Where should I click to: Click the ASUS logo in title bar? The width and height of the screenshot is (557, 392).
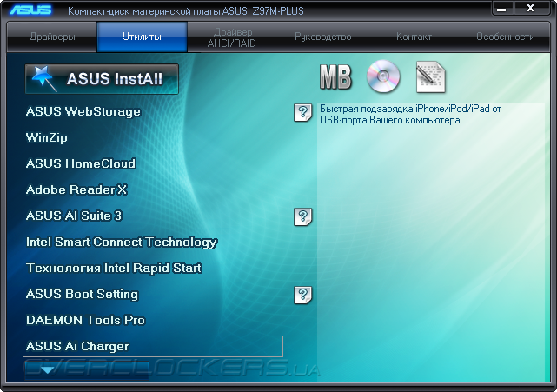[x=30, y=10]
